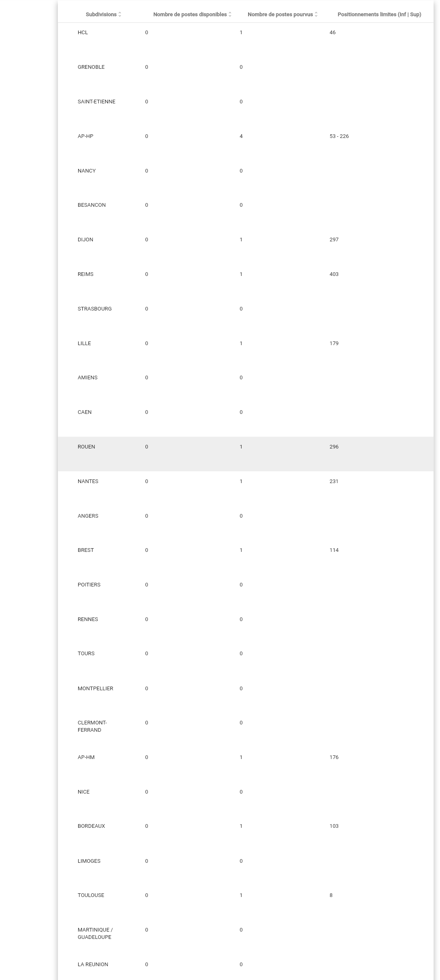Screen dimensions: 440x980
Task: Select the LA REUNION subdivision row
Action: tap(93, 965)
